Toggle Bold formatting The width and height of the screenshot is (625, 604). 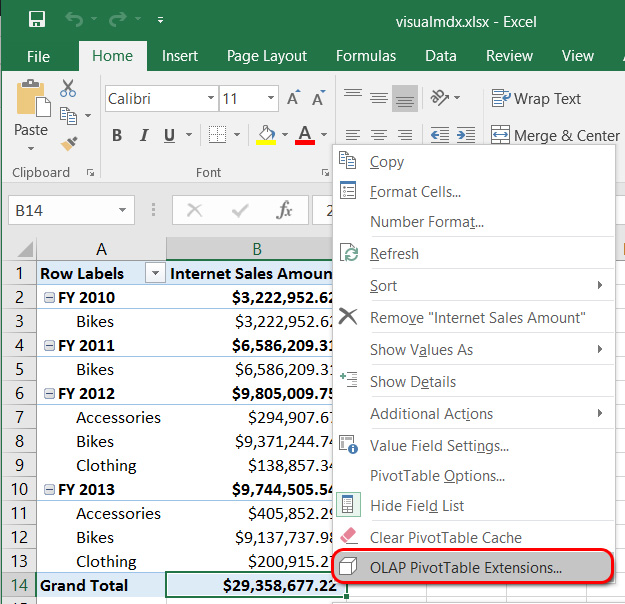pos(117,135)
